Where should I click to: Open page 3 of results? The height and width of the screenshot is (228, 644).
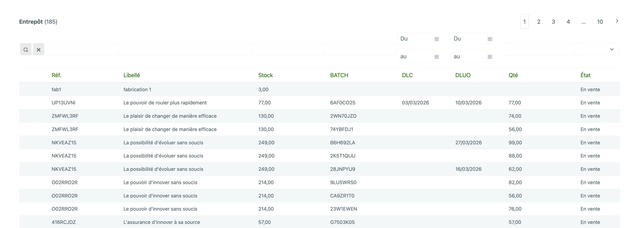[x=553, y=22]
